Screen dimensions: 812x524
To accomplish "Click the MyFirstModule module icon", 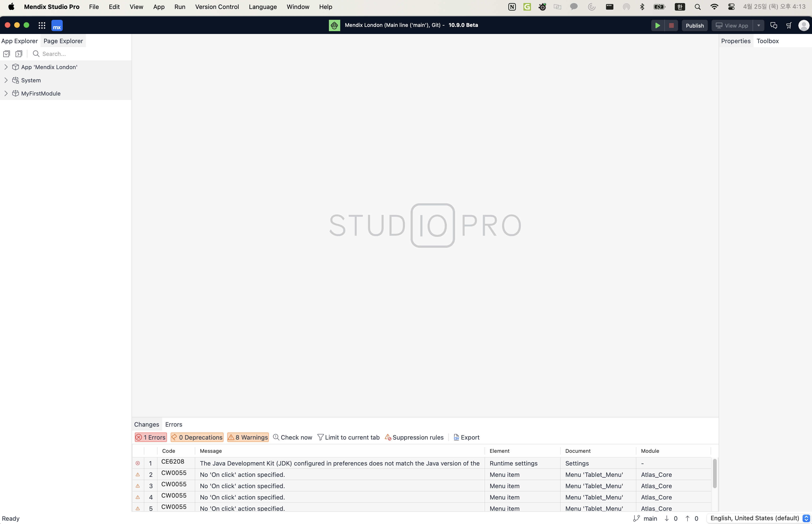I will click(15, 93).
